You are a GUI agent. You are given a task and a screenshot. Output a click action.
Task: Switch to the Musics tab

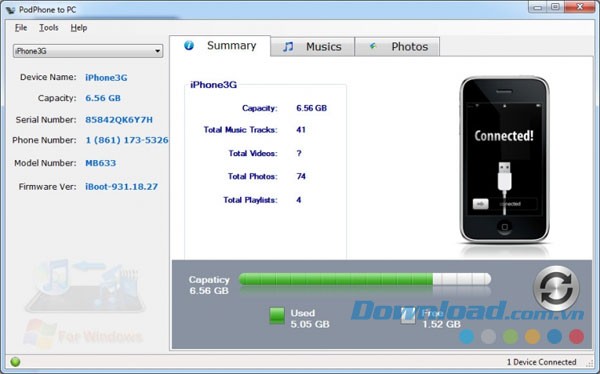(x=312, y=47)
